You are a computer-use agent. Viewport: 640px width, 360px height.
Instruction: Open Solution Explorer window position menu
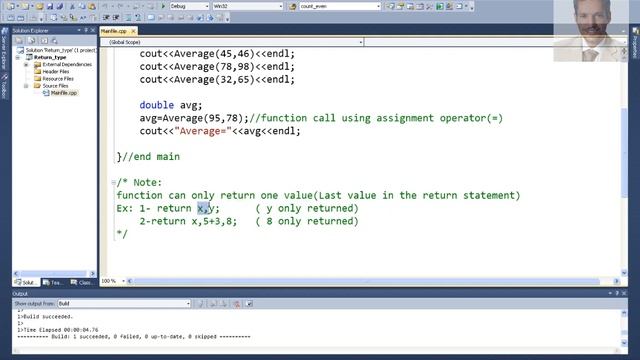(79, 30)
